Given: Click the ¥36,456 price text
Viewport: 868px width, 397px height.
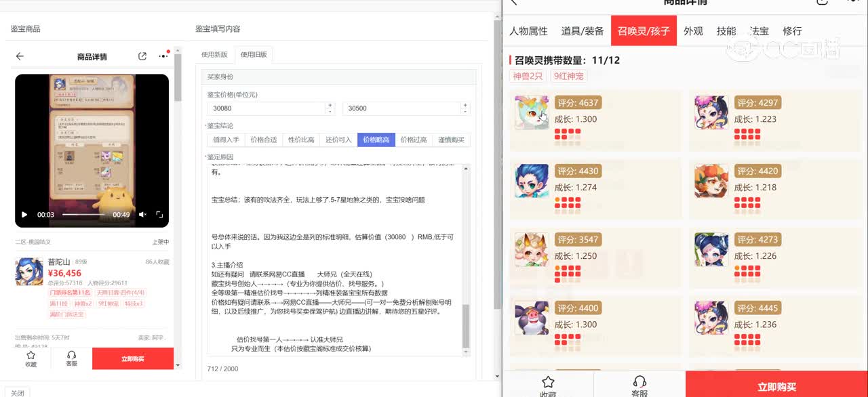Looking at the screenshot, I should [x=64, y=273].
